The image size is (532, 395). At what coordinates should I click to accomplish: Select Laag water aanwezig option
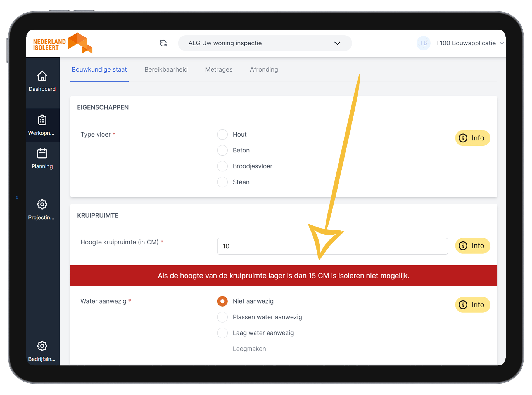(222, 333)
